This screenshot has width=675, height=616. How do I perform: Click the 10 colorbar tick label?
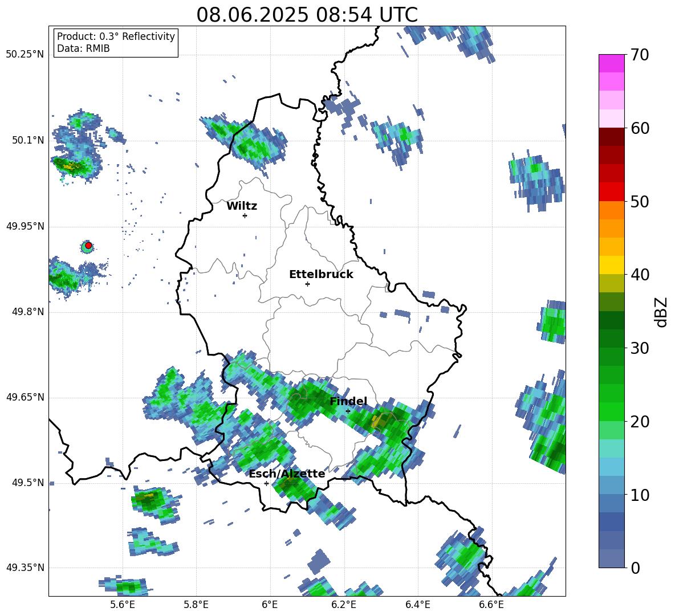coord(640,495)
